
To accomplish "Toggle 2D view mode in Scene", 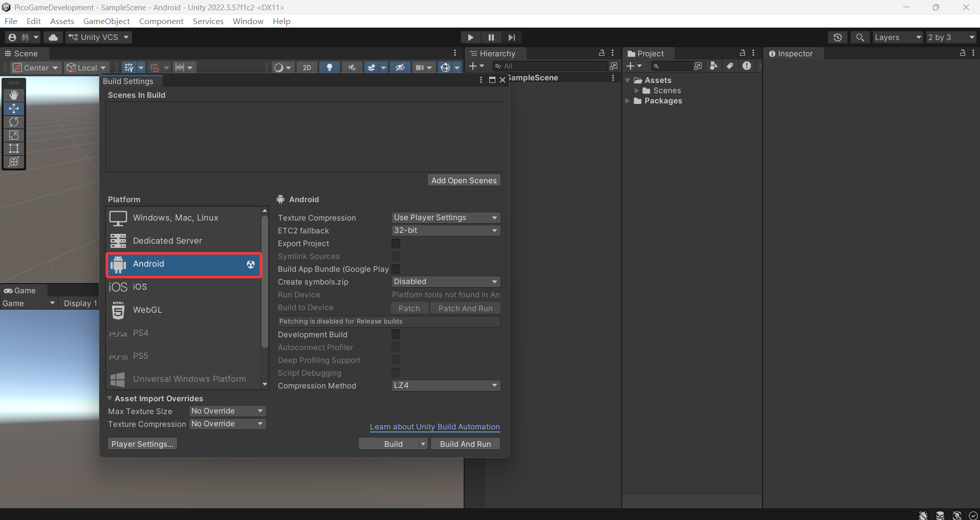I will pos(307,68).
